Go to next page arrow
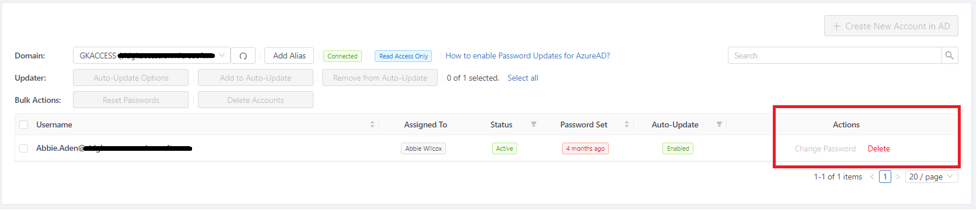980x211 pixels. 898,177
